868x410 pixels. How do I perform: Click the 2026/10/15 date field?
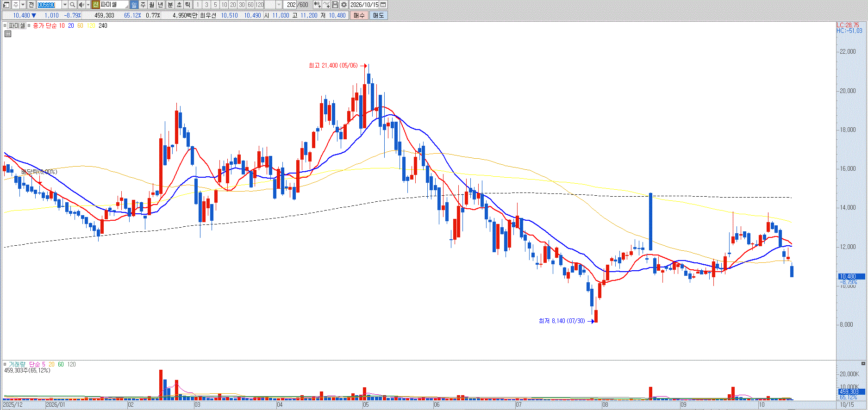pos(364,5)
